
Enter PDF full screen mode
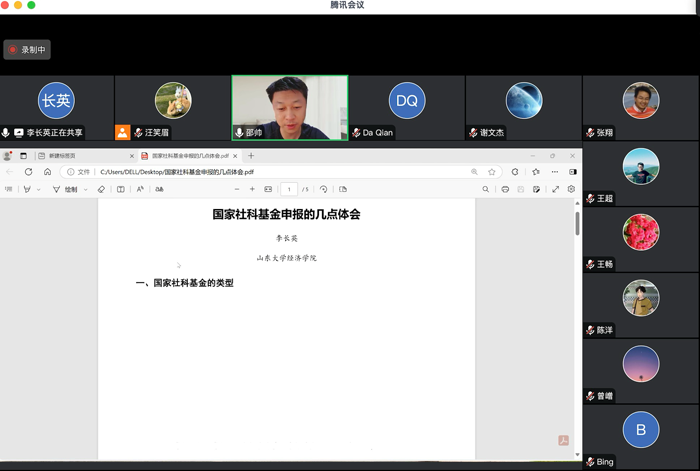(556, 189)
